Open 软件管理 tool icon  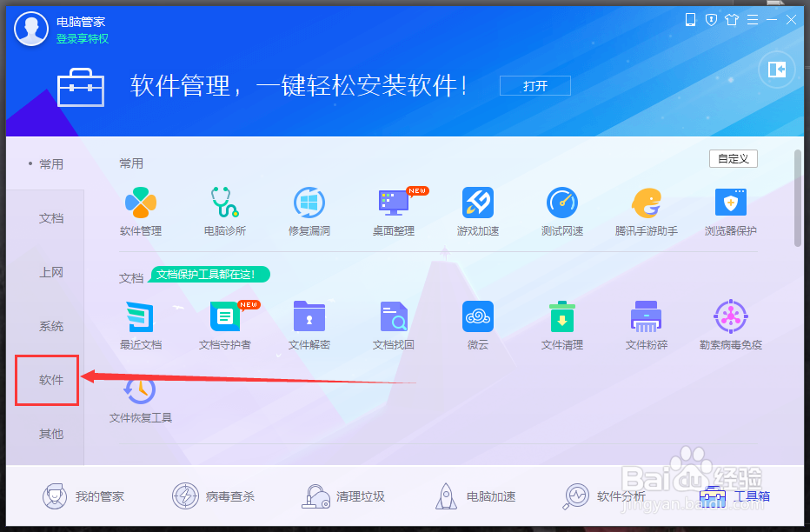click(x=141, y=203)
